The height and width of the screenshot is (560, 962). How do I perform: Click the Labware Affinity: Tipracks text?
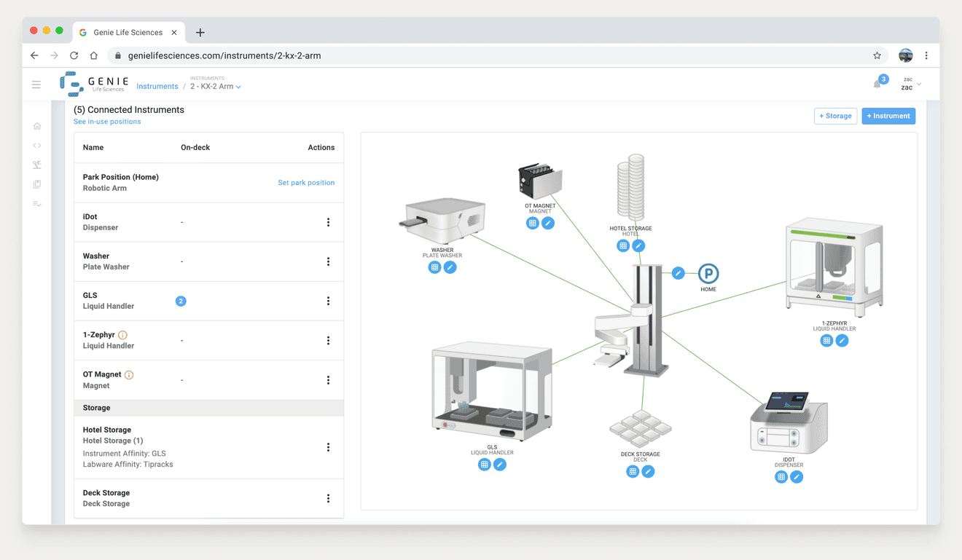(128, 464)
